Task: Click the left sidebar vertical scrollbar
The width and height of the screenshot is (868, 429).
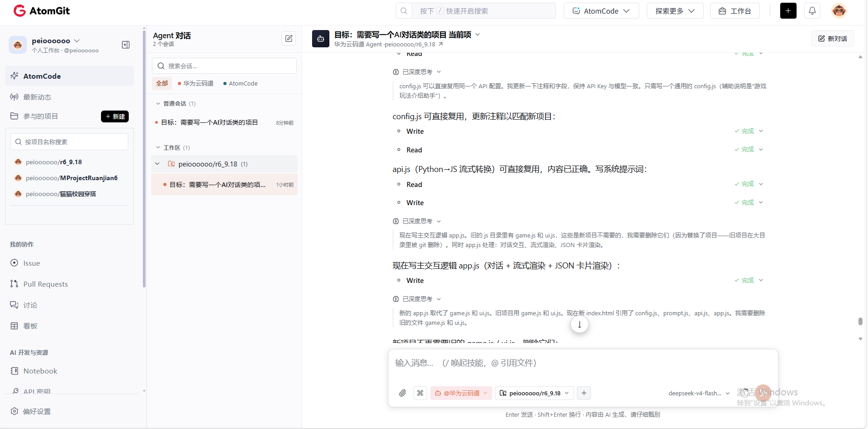Action: pos(144,159)
